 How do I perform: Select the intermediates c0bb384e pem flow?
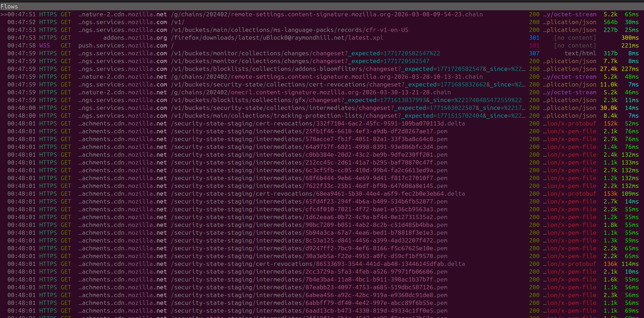coord(322,155)
